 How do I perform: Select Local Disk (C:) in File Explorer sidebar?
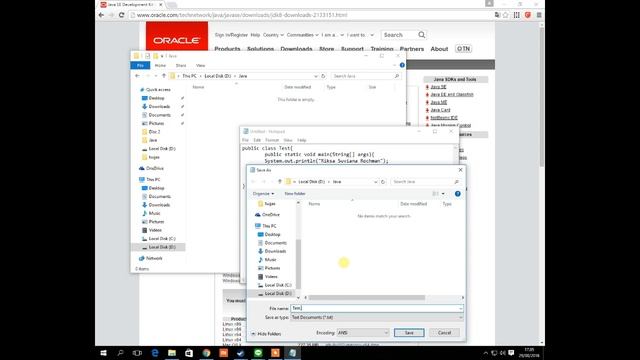(158, 238)
